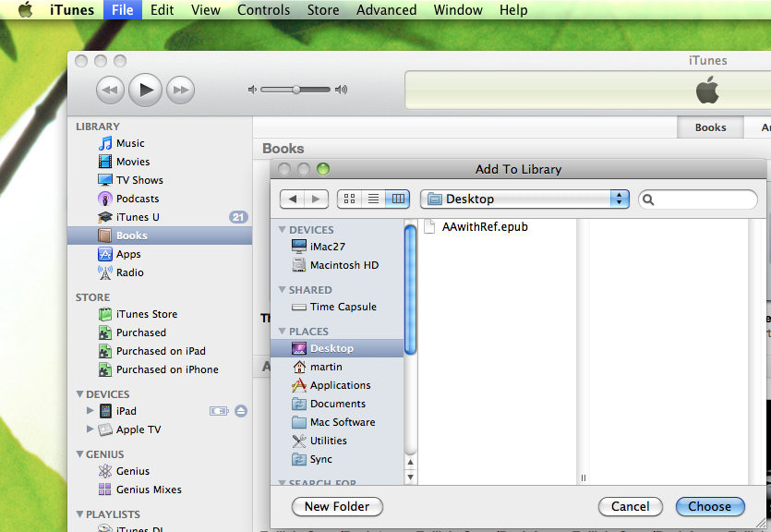Open the Store menu
This screenshot has height=532, width=771.
[323, 10]
